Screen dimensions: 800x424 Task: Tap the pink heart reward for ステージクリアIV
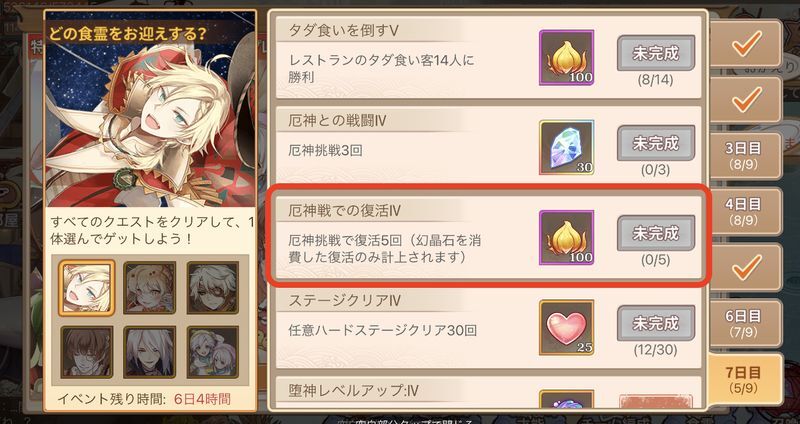[566, 328]
